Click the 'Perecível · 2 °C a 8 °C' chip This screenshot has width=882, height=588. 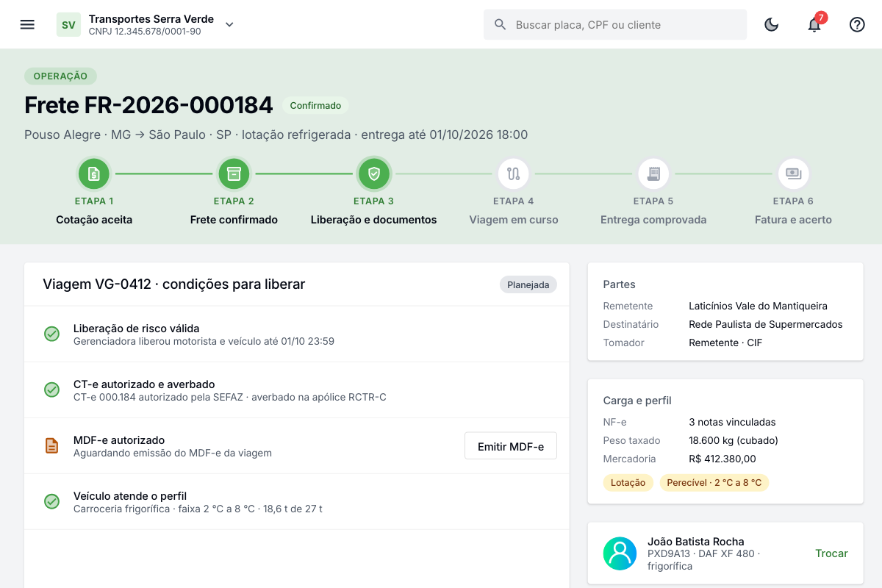click(x=714, y=483)
